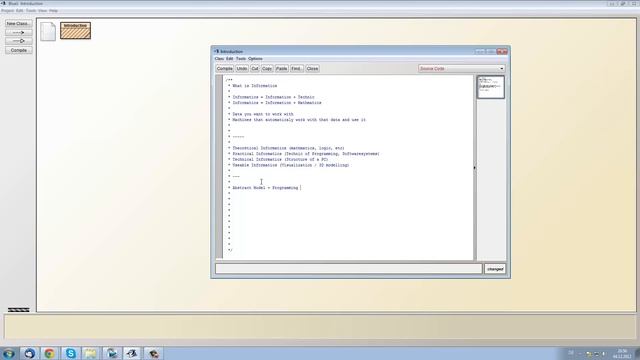
Task: Click the New Class button in BlueJ
Action: (x=18, y=24)
